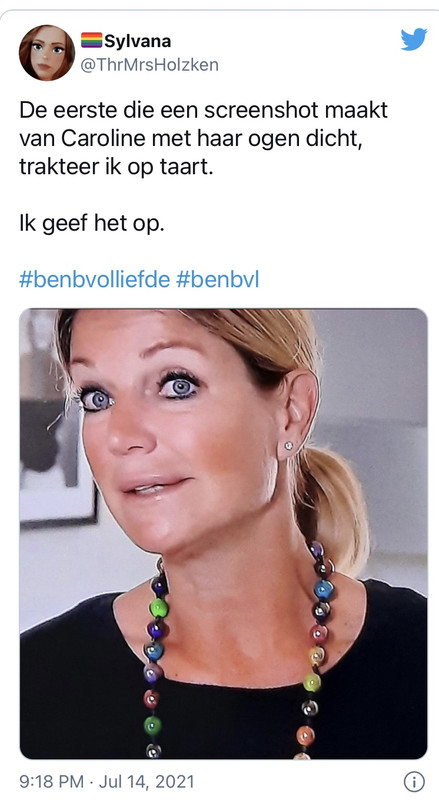Open Sylvana's profile avatar picture
Screen dimensions: 439x800
tap(47, 53)
